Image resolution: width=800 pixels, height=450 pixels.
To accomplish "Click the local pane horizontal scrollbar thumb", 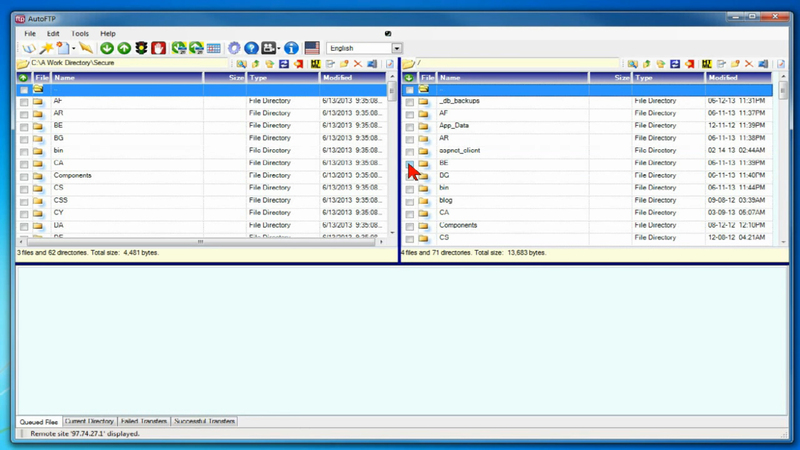I will click(201, 242).
